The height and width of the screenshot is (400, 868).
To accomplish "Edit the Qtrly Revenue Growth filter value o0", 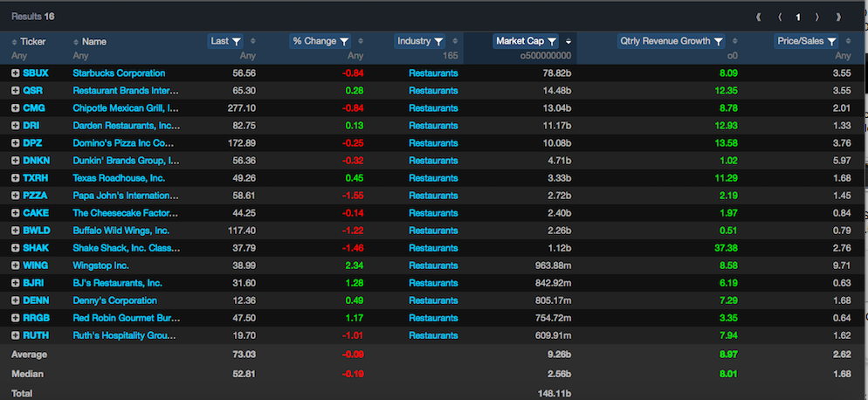I will pos(733,56).
